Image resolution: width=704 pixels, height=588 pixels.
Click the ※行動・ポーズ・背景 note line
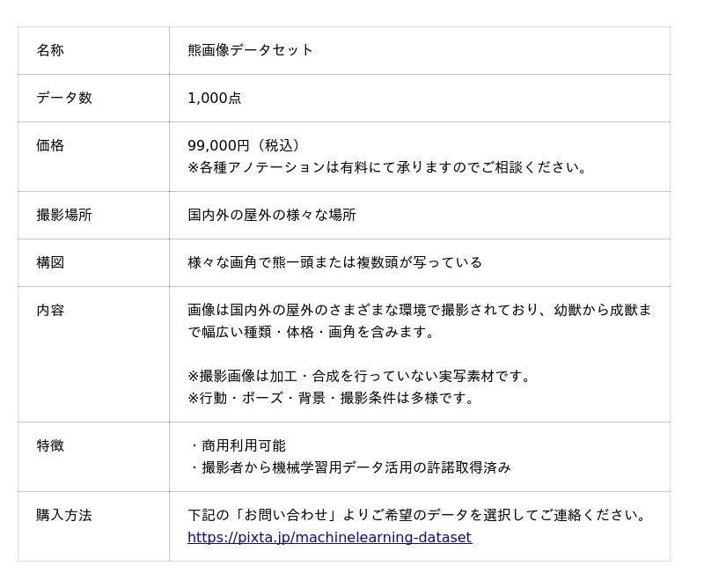[x=332, y=398]
